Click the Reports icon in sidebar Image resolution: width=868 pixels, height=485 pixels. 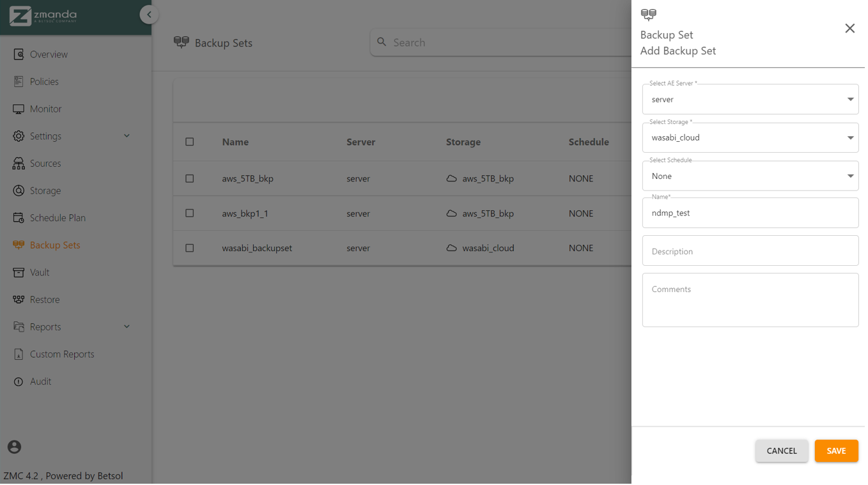point(19,327)
